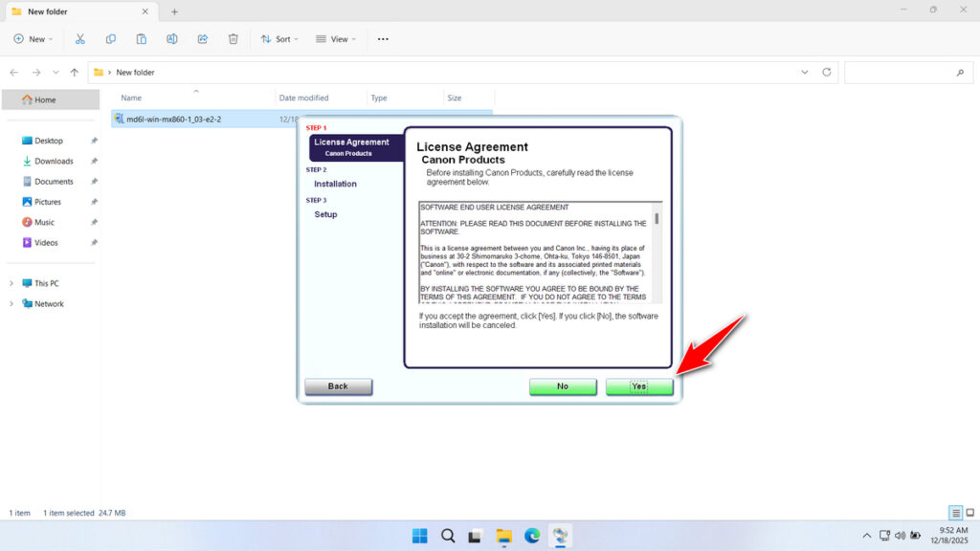Image resolution: width=980 pixels, height=551 pixels.
Task: Click Yes to accept the license agreement
Action: click(x=638, y=386)
